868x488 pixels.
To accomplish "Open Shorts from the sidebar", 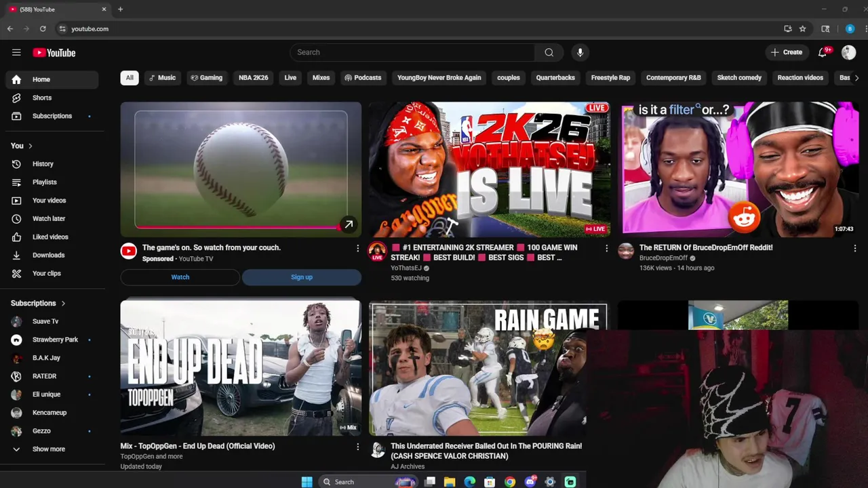I will (x=52, y=98).
